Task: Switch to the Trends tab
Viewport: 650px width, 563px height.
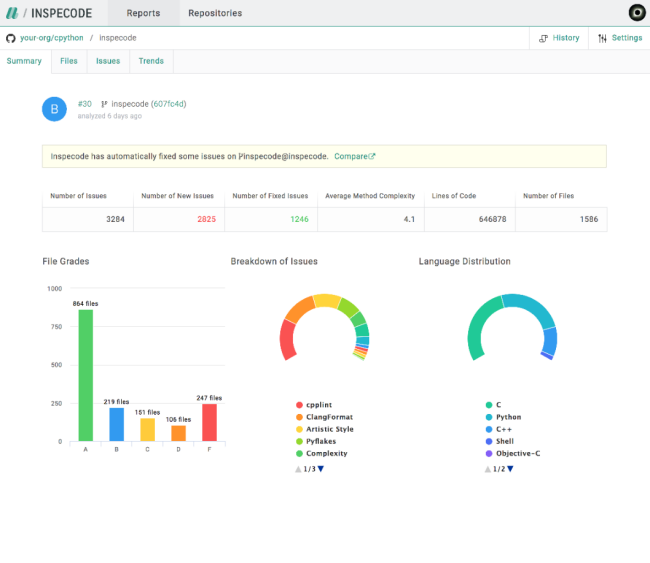Action: click(151, 61)
